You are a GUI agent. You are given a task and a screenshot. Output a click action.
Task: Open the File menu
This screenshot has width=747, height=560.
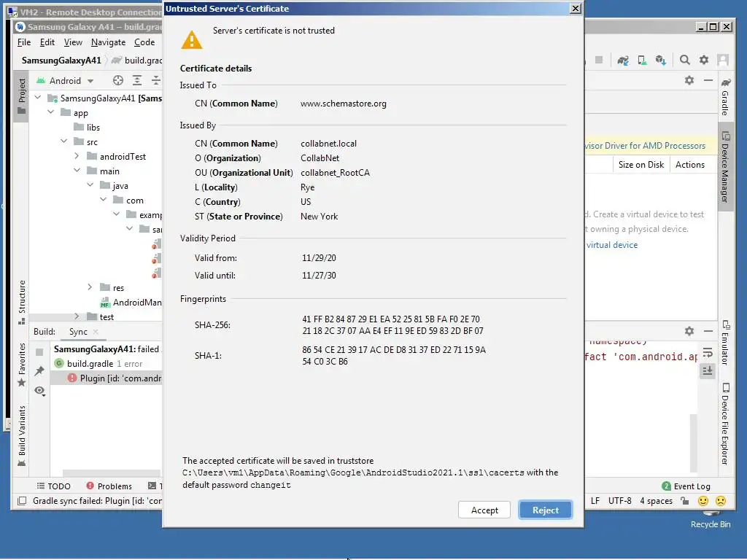(x=24, y=42)
